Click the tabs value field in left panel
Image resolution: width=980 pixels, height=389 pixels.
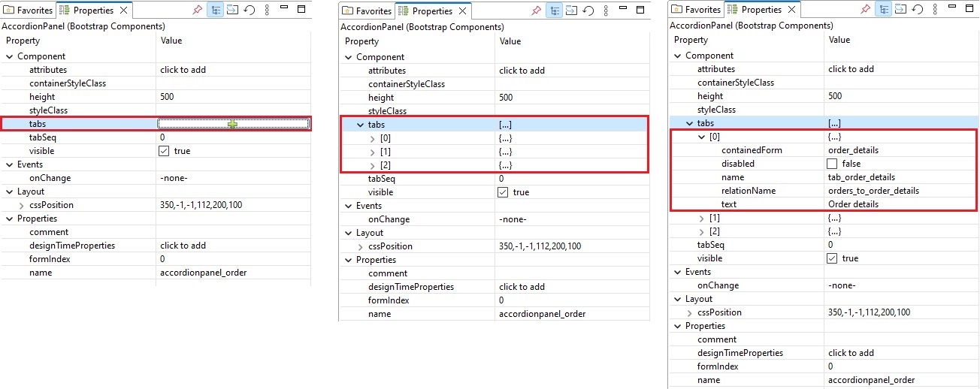click(234, 124)
